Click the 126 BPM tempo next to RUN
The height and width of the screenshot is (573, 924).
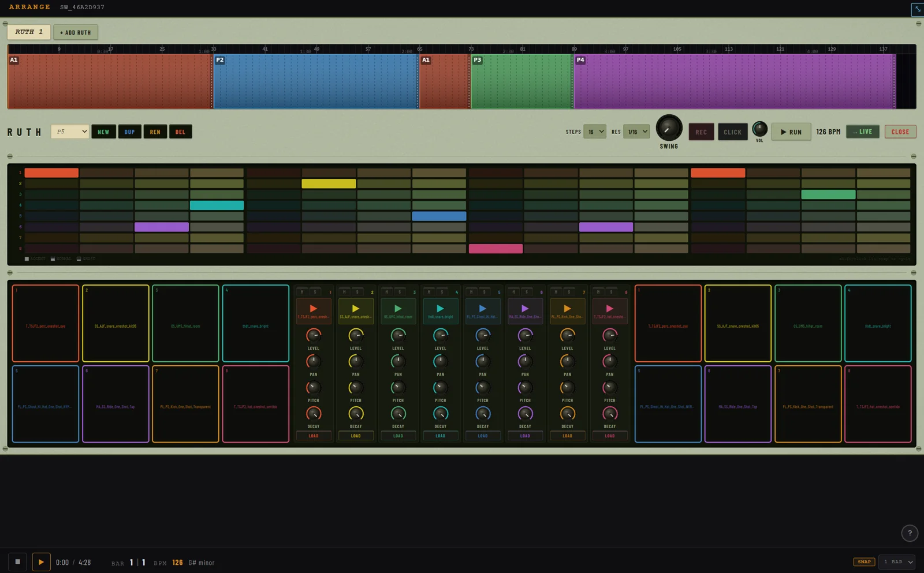click(x=828, y=132)
